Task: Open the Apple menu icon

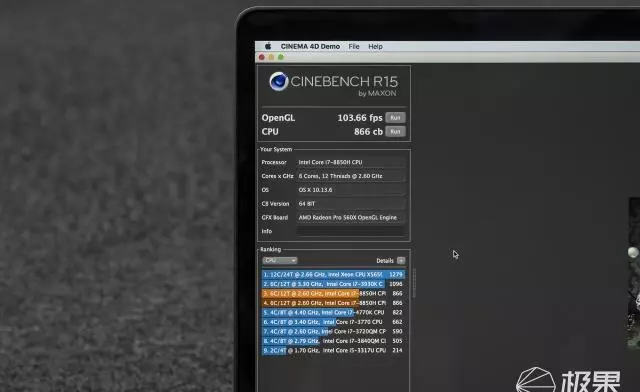Action: click(268, 46)
